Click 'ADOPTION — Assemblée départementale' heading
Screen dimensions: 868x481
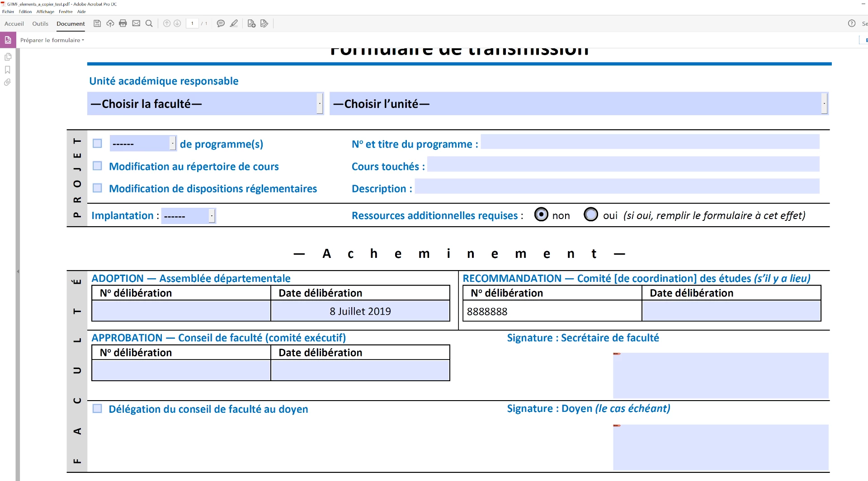(x=191, y=278)
